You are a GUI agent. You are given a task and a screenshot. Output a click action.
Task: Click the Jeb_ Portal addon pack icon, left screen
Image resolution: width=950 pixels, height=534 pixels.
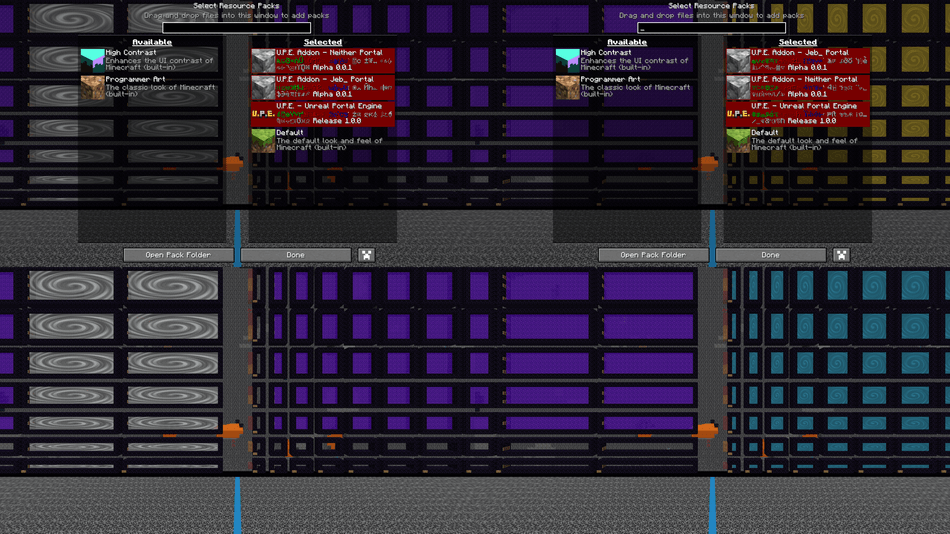coord(264,87)
